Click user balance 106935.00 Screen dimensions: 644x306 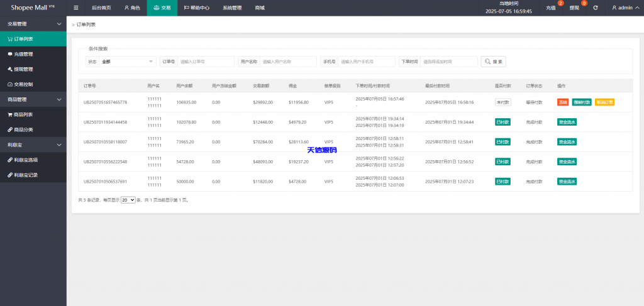[186, 102]
